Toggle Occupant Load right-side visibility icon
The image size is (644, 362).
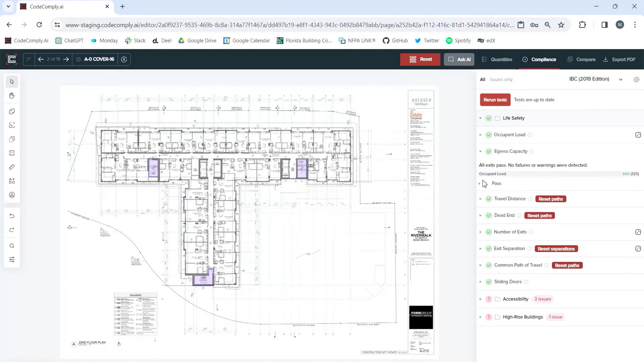pyautogui.click(x=638, y=135)
